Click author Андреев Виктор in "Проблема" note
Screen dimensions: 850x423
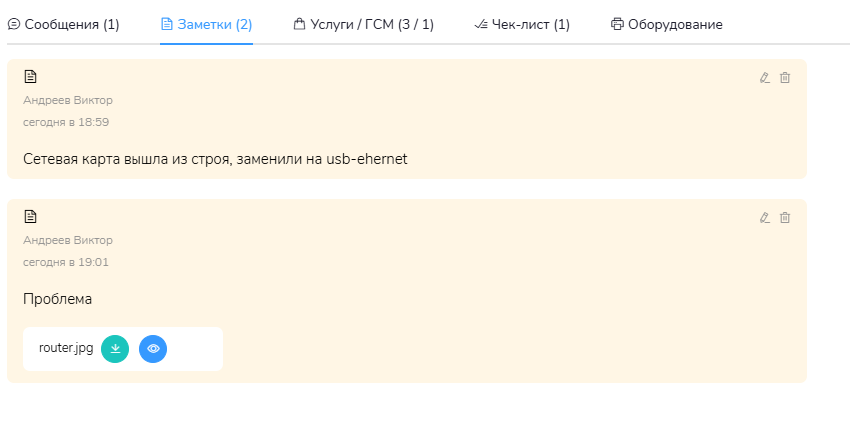tap(68, 240)
